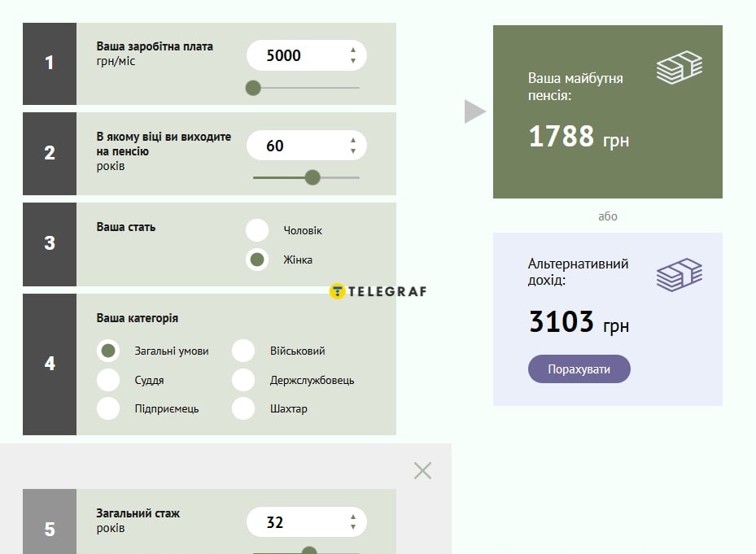The height and width of the screenshot is (554, 756).
Task: Increase total work experience with up arrow
Action: pos(353,517)
